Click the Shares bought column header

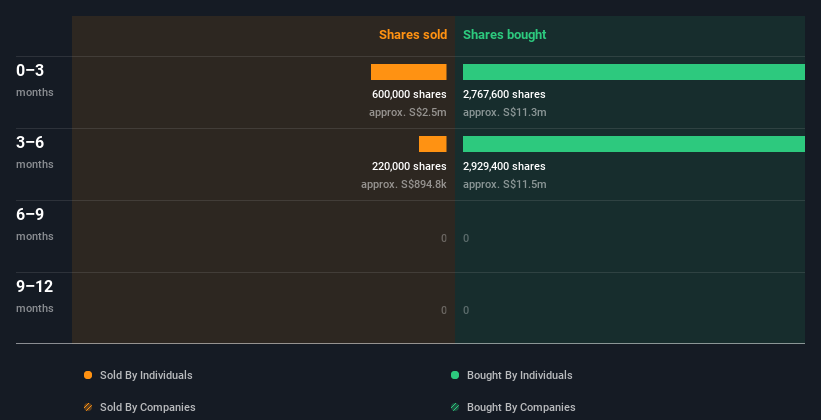click(504, 35)
